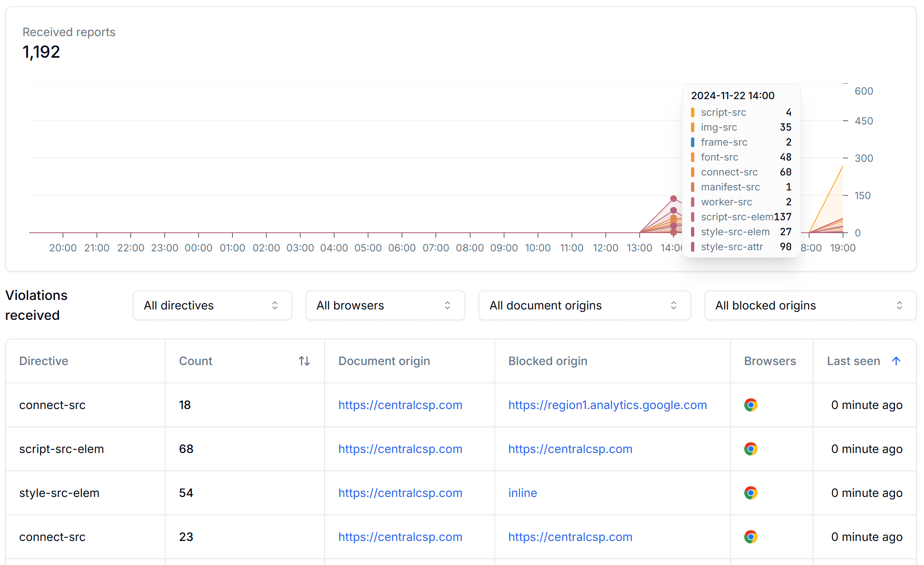This screenshot has height=565, width=924.
Task: Sort by Count column arrows icon
Action: 304,361
